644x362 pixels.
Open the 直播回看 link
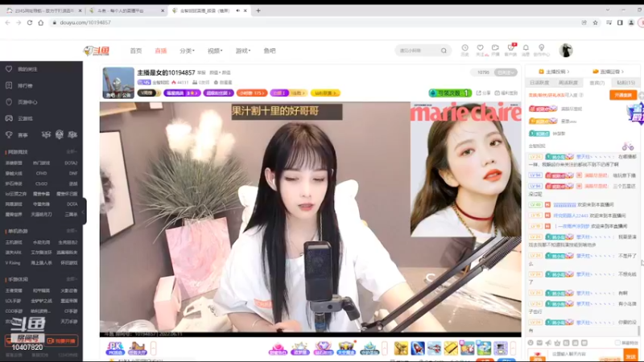(x=609, y=72)
